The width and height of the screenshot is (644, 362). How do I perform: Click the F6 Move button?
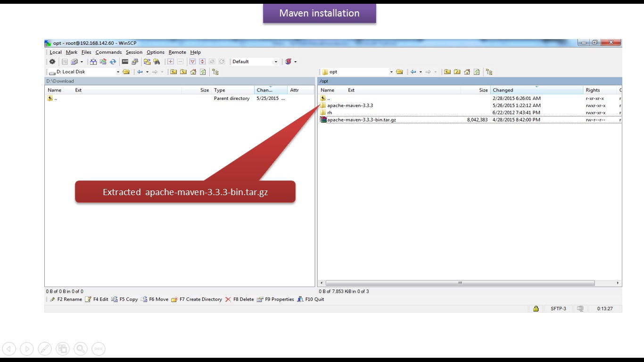pos(155,299)
